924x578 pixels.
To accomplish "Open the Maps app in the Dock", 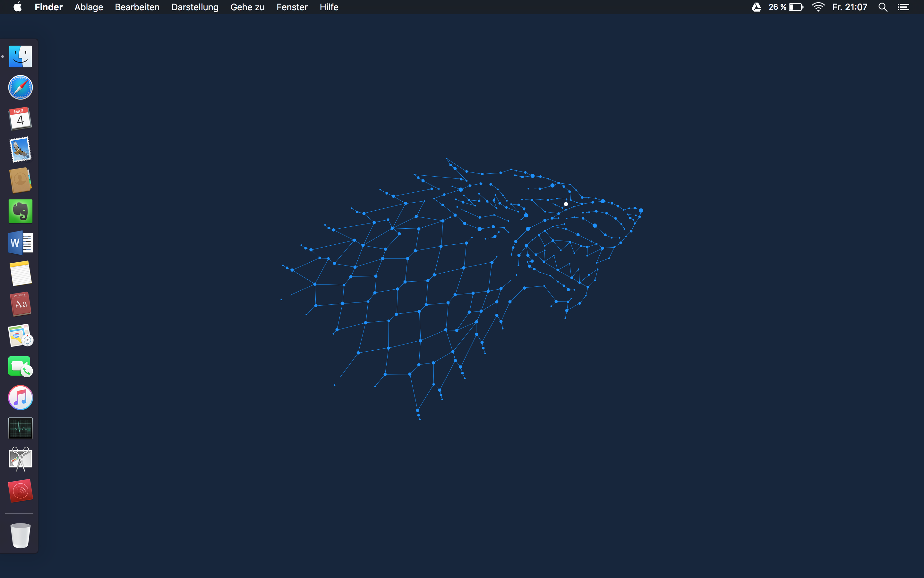I will tap(21, 335).
